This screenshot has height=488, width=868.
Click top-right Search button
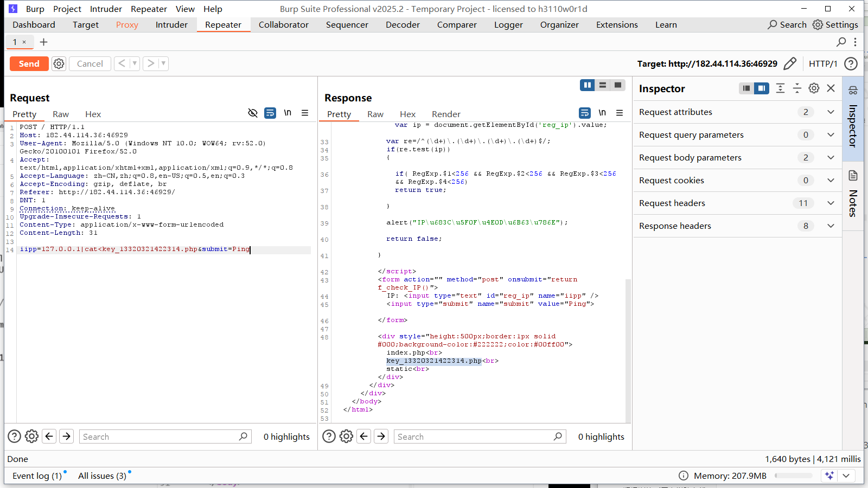pos(787,24)
